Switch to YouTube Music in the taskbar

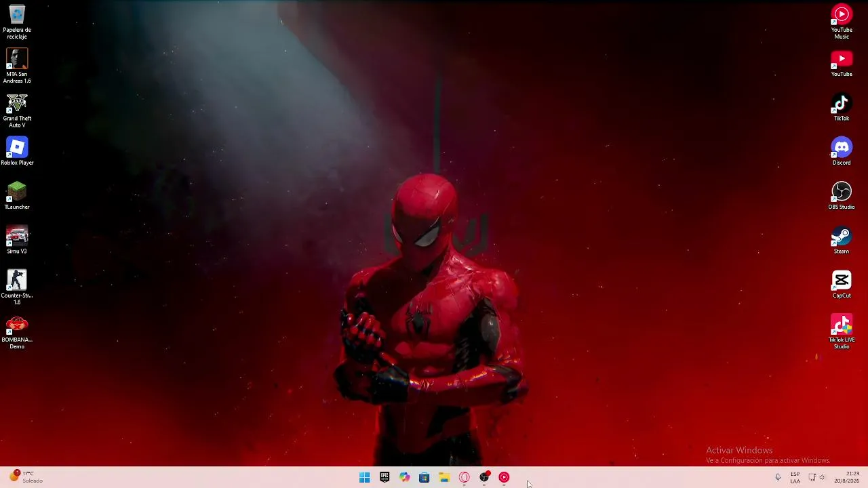click(x=504, y=477)
